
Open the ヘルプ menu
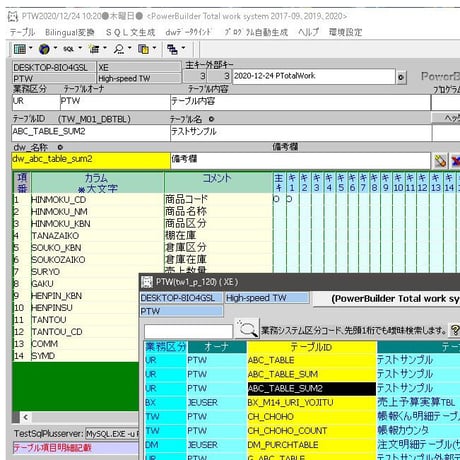[x=308, y=32]
